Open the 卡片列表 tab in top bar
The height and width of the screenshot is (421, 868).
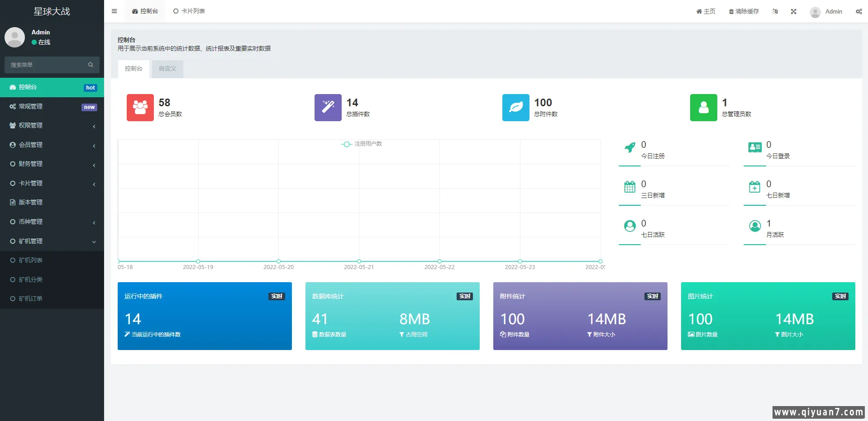point(189,11)
